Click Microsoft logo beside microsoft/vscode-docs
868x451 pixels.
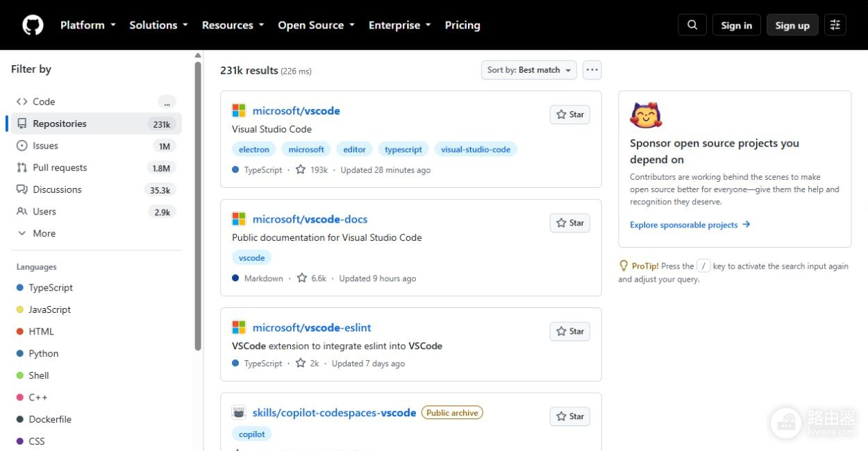239,219
